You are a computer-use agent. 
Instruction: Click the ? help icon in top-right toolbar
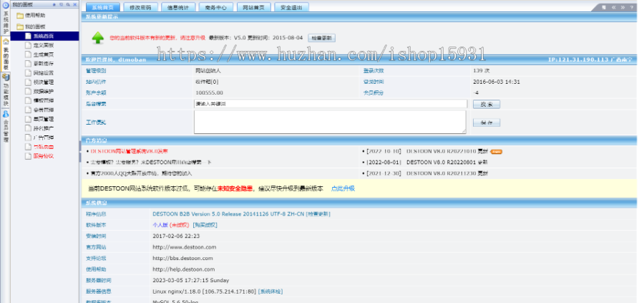tap(632, 7)
